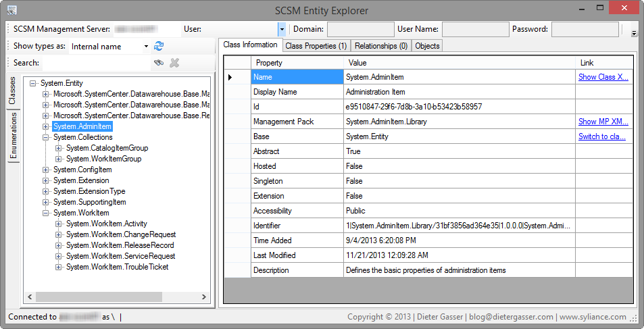Click the Show Class XML link
644x329 pixels.
click(603, 77)
